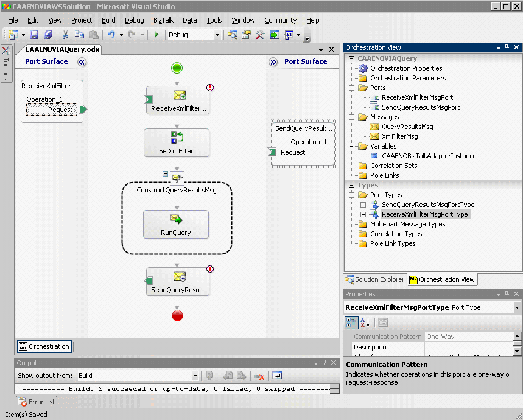Click the Paste toolbar icon
523x420 pixels.
coord(94,35)
